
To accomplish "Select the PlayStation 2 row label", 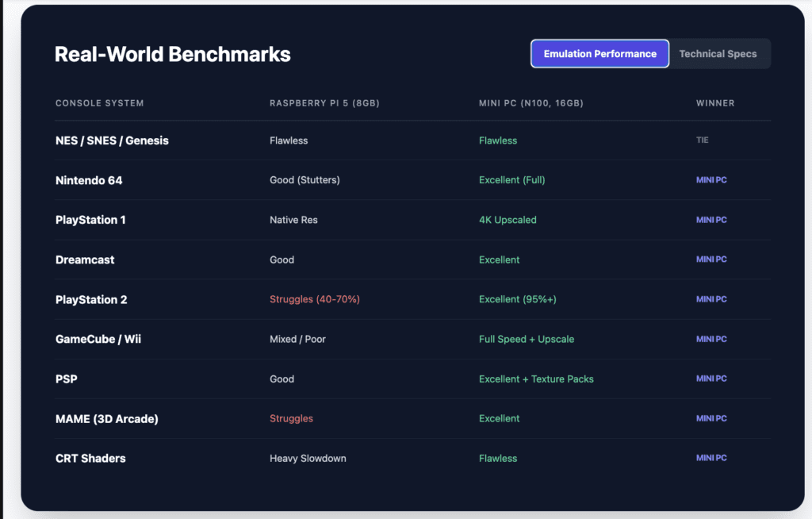I will [x=91, y=300].
